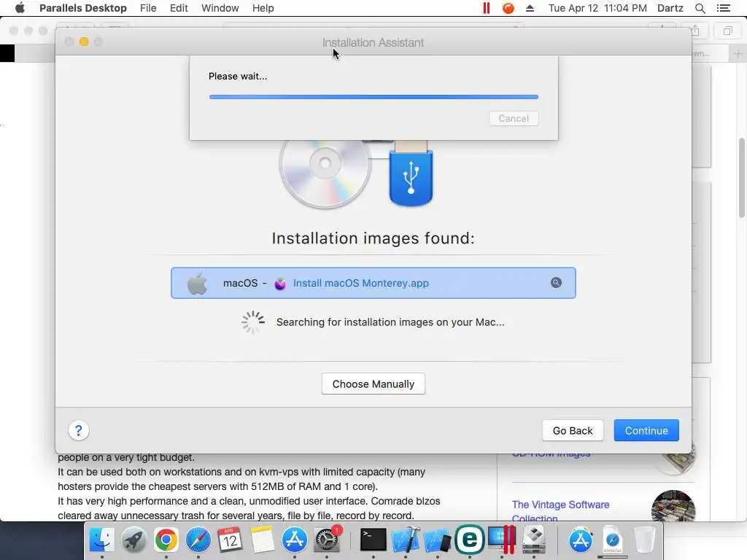Open Terminal from the Dock

tap(373, 540)
